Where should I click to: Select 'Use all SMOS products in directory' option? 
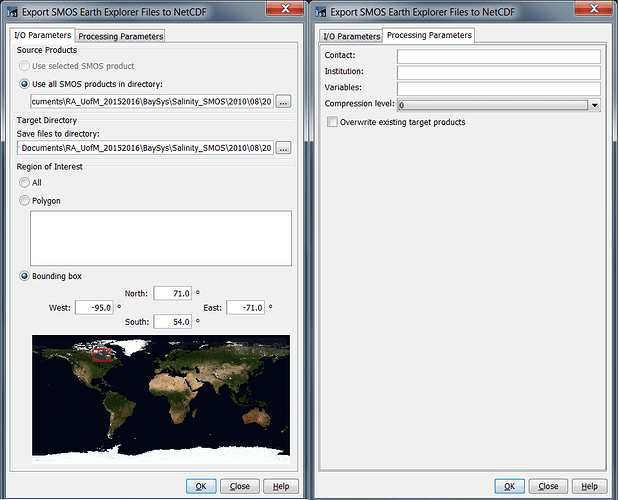(x=24, y=84)
